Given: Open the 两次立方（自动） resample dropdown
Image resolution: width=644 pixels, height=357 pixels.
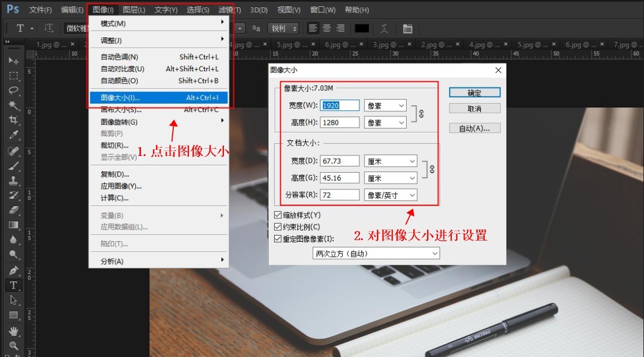Looking at the screenshot, I should [376, 253].
